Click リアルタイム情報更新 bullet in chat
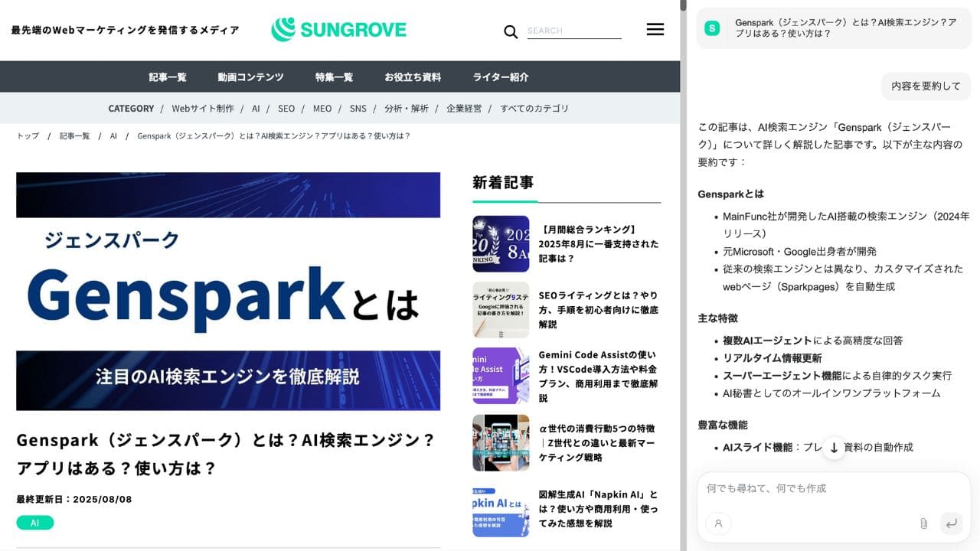The height and width of the screenshot is (551, 980). click(773, 358)
